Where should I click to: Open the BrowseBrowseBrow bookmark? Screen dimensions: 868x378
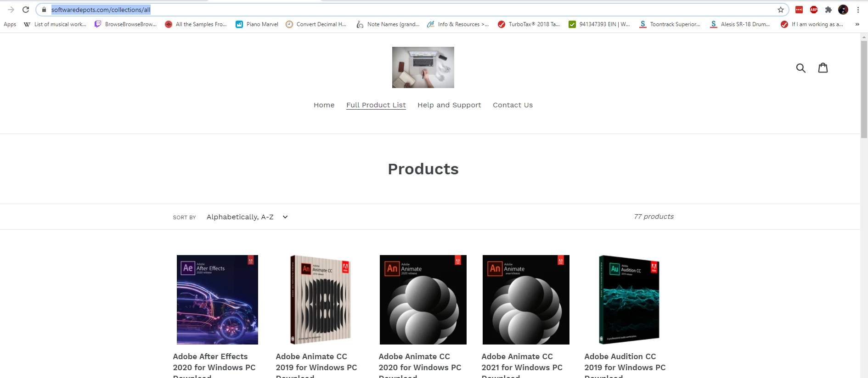pyautogui.click(x=125, y=24)
